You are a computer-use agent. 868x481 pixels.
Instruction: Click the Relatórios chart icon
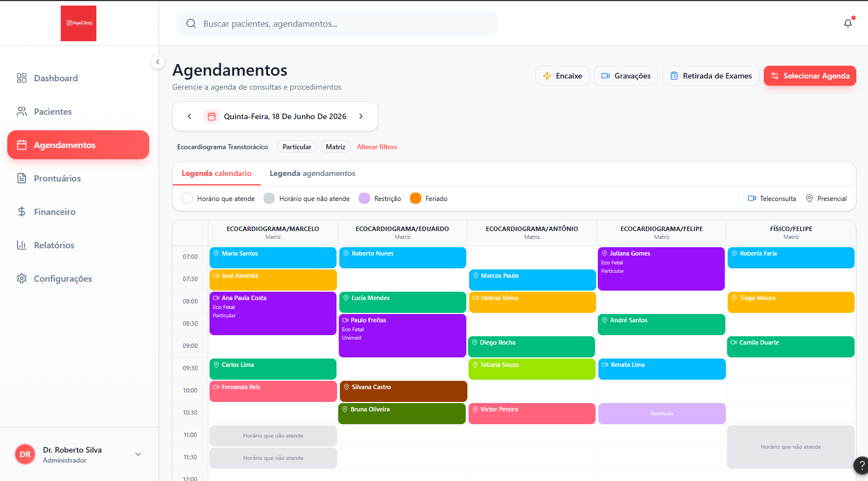(x=22, y=245)
